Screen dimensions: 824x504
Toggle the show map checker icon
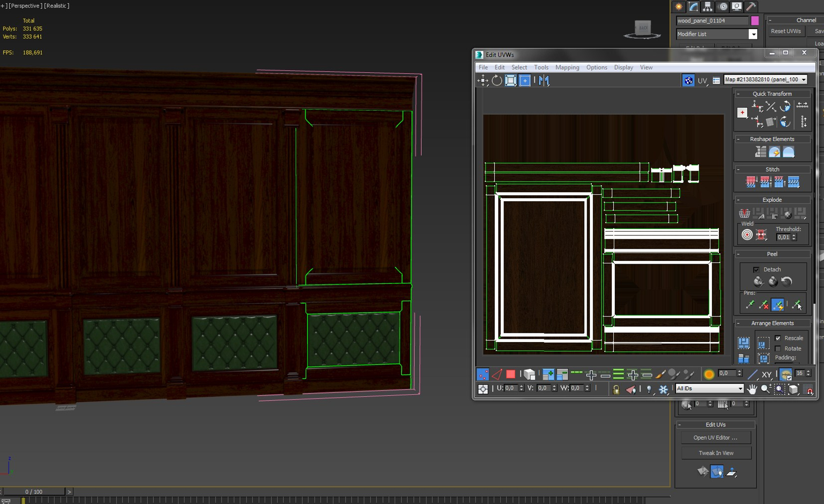click(688, 80)
